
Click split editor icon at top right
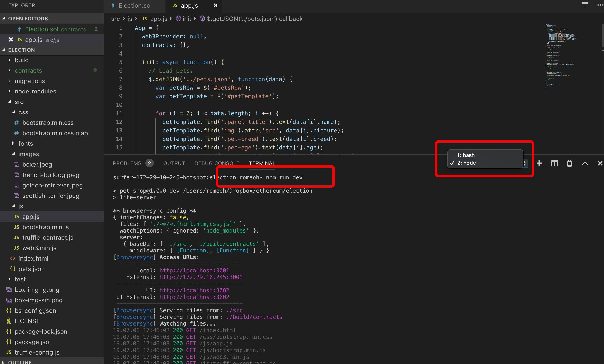pyautogui.click(x=585, y=5)
